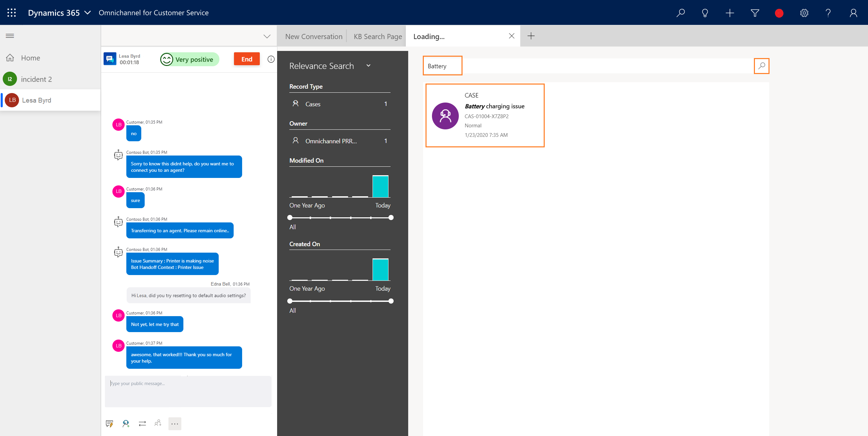Viewport: 868px width, 436px height.
Task: Click the search icon on KB Search Page
Action: pos(761,66)
